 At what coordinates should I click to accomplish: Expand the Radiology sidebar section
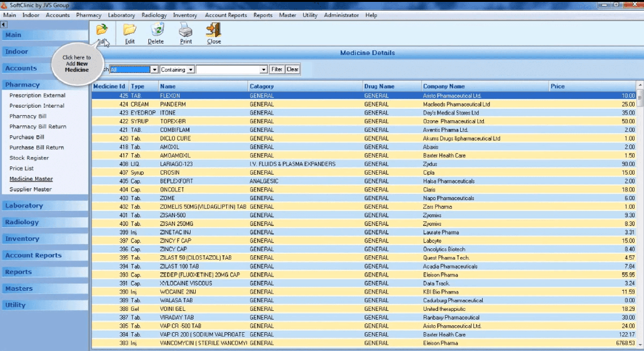coord(44,222)
